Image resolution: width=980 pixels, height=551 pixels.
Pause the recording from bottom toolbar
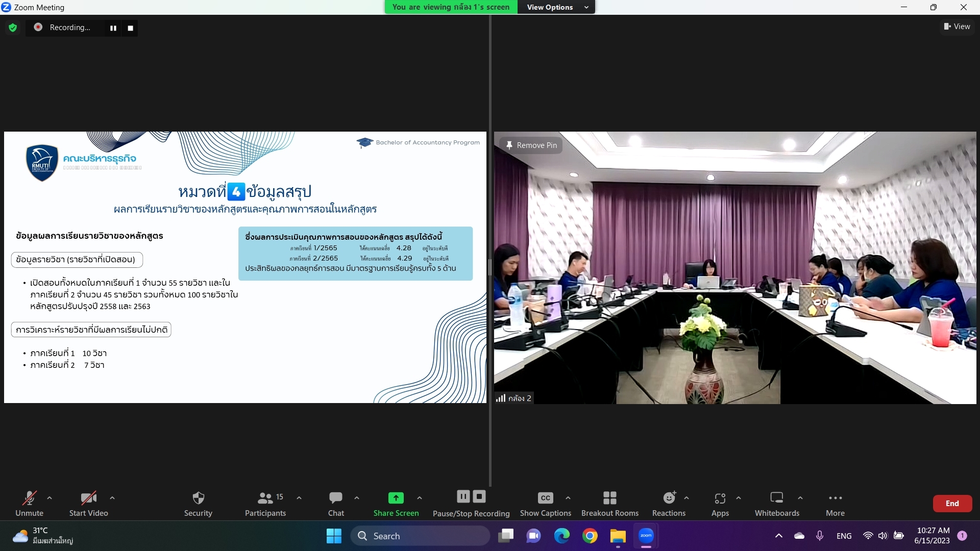[463, 496]
